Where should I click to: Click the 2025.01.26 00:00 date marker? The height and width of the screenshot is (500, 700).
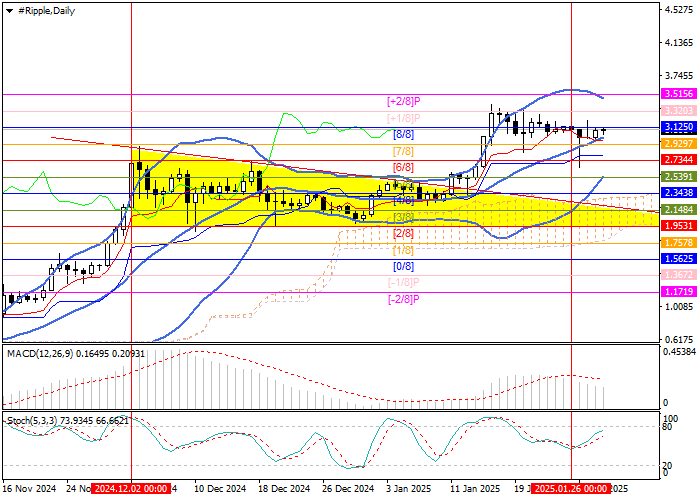coord(570,489)
